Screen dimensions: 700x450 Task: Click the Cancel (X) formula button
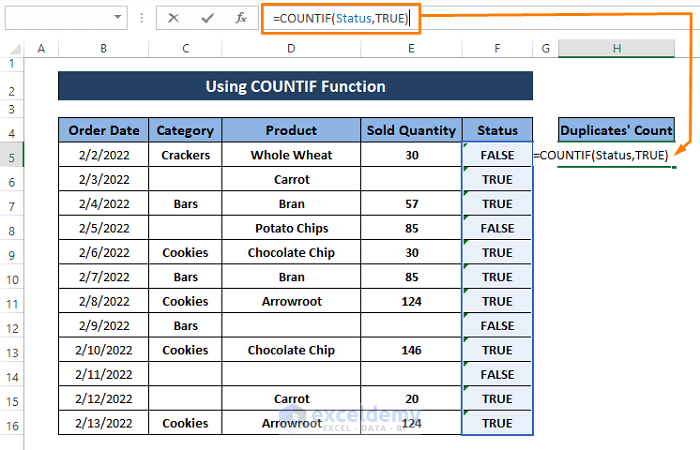click(174, 18)
